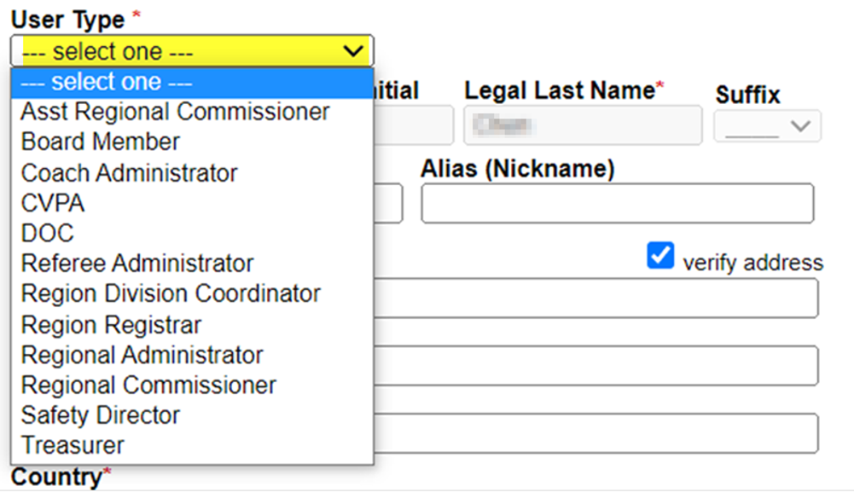854x504 pixels.
Task: Uncheck the verify address checkbox
Action: click(660, 256)
